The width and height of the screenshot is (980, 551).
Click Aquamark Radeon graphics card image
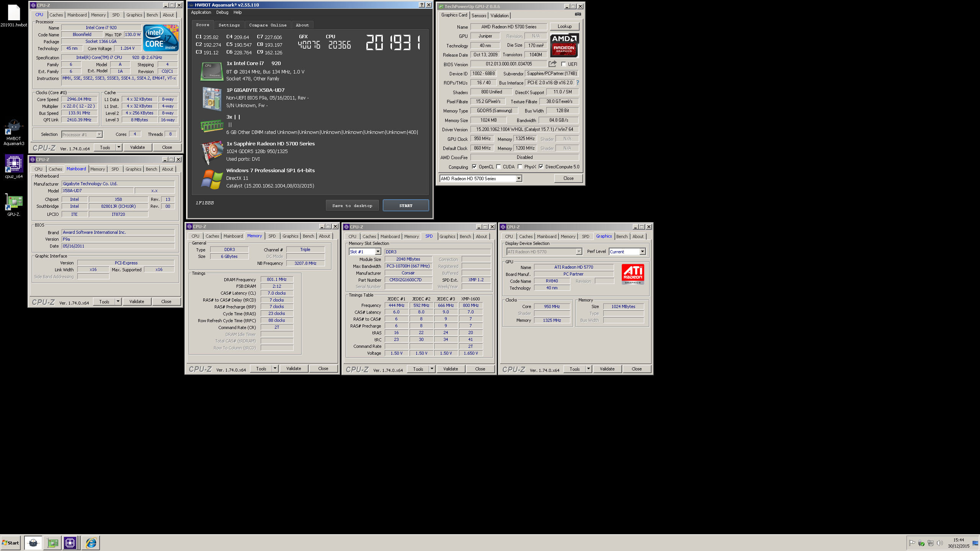212,152
